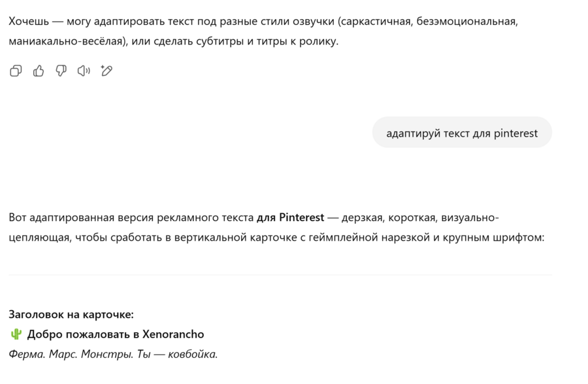Open edit in canvas pencil icon
This screenshot has width=588, height=384.
point(106,71)
